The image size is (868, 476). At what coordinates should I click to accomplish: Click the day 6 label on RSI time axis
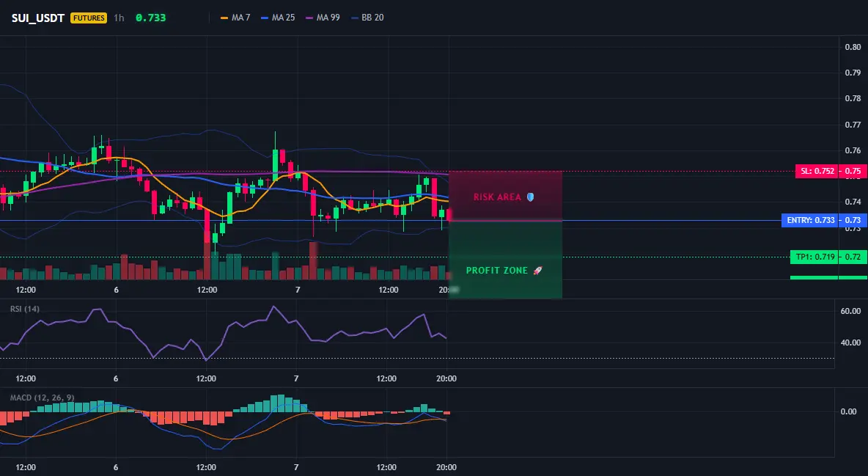[115, 378]
